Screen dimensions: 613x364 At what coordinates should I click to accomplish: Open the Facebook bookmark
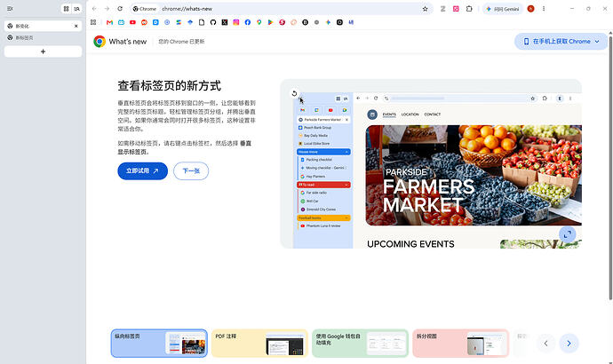[248, 22]
